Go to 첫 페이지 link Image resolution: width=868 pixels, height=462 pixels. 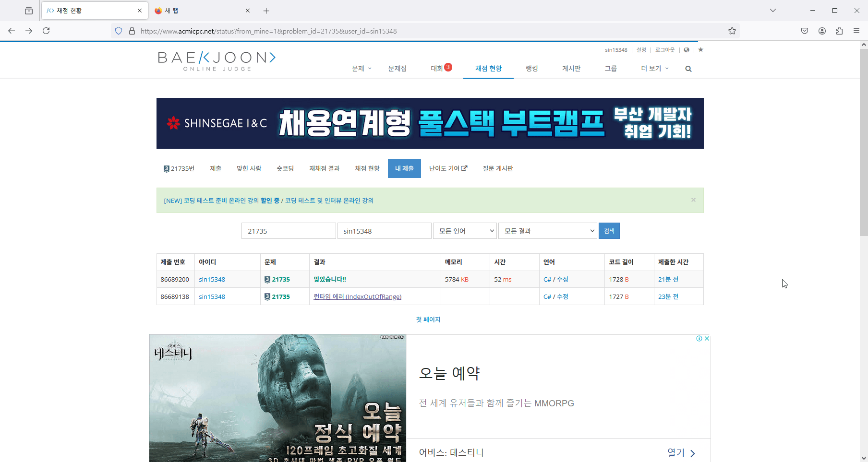coord(428,320)
